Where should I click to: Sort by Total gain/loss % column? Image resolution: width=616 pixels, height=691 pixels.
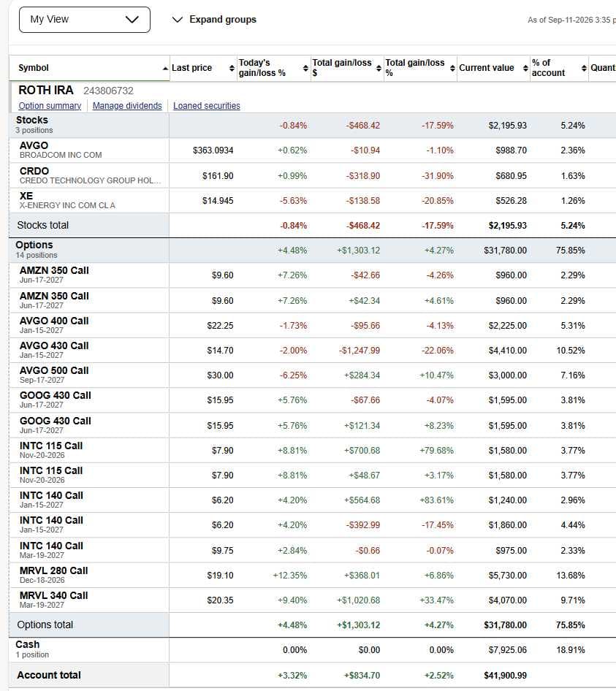[452, 68]
